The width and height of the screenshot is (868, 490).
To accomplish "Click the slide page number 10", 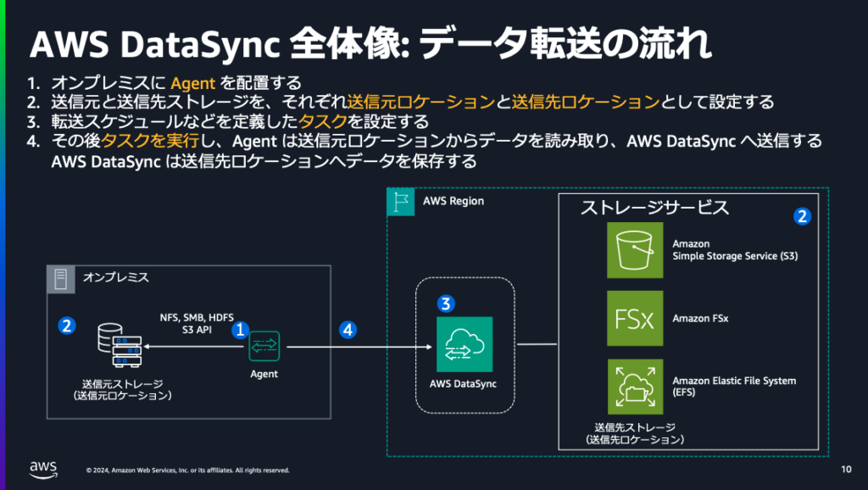I will click(x=846, y=470).
